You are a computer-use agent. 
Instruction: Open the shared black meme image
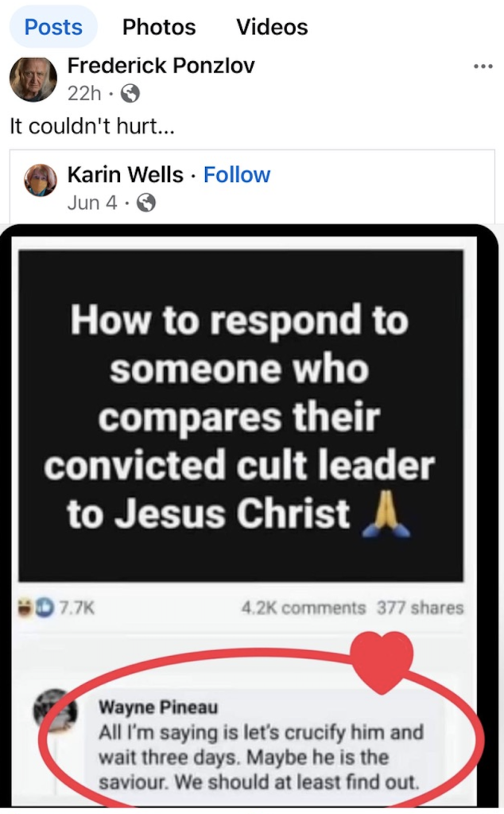coord(241,416)
